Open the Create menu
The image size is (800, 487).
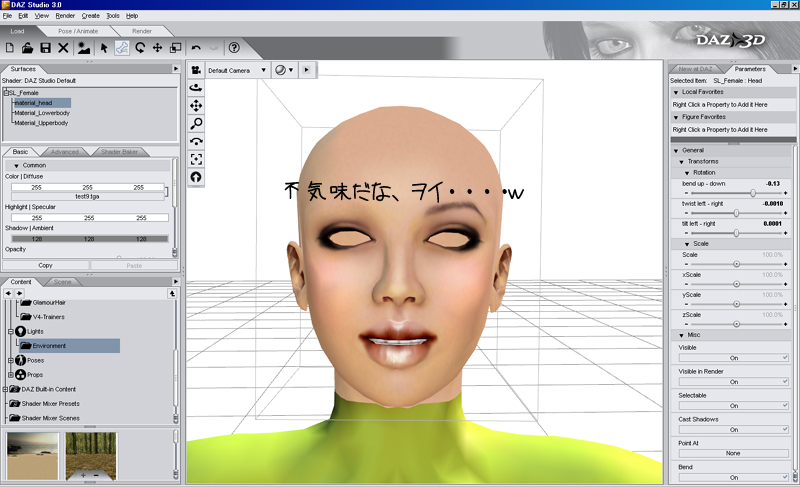tap(90, 16)
